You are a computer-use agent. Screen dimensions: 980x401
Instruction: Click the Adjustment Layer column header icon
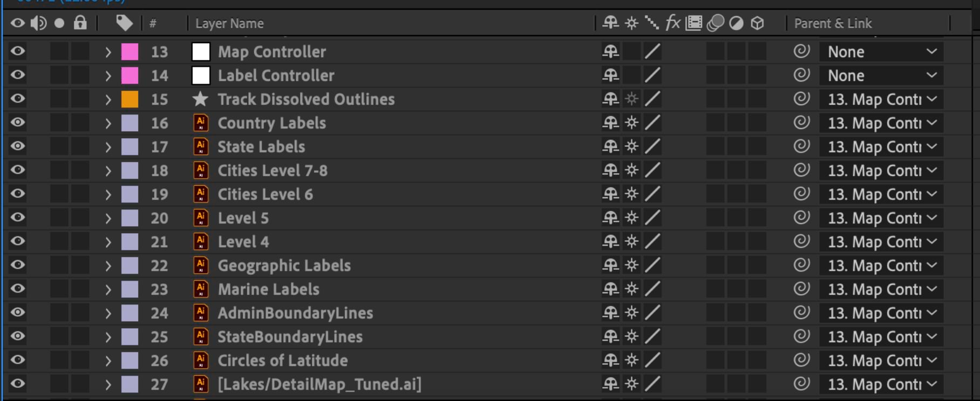tap(737, 23)
